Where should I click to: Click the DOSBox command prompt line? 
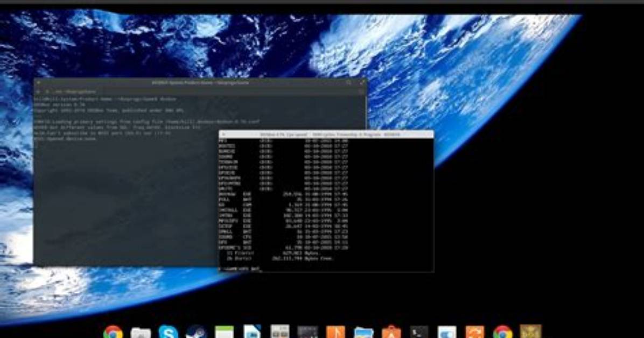click(x=240, y=269)
